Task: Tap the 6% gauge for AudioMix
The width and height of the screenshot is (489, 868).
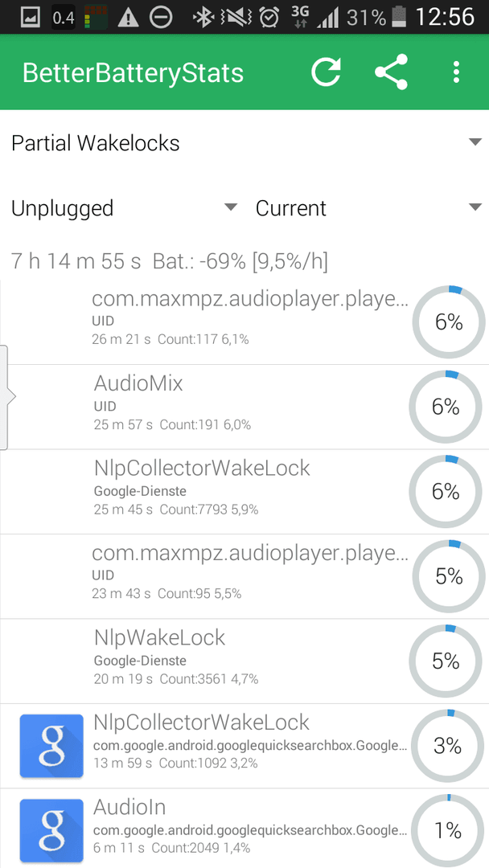Action: click(x=446, y=407)
